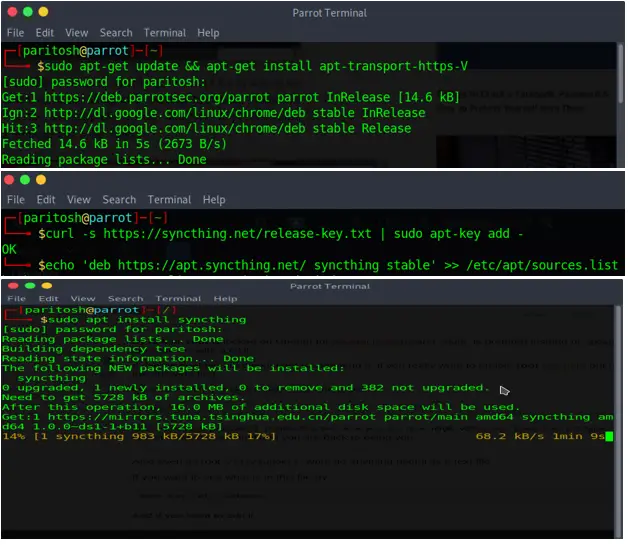Click the '14% [1 syncthing 983 kB/5728 kB' progress line
Screen dimensions: 630x545
139,436
